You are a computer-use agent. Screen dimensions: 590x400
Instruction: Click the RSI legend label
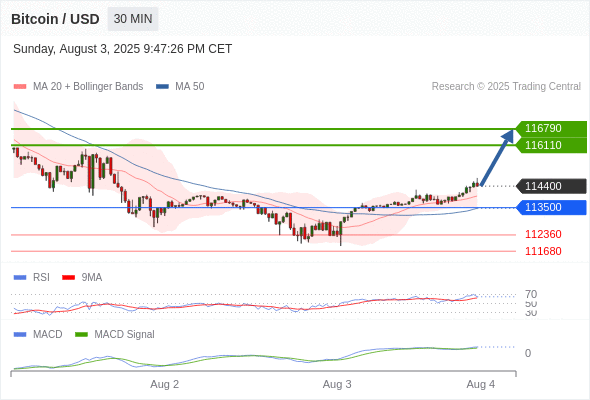tap(41, 278)
